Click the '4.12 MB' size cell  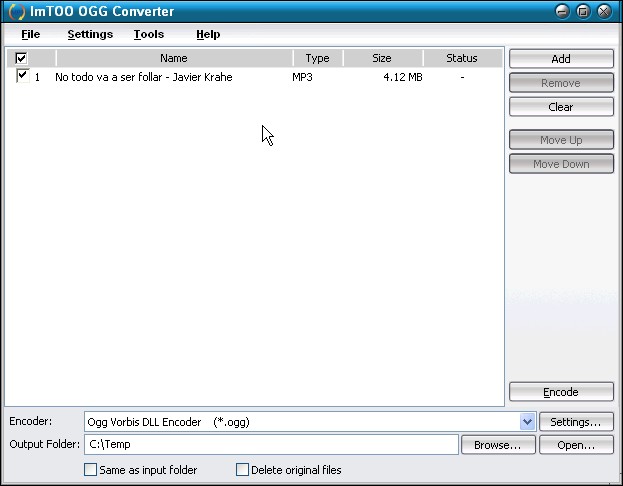[402, 77]
